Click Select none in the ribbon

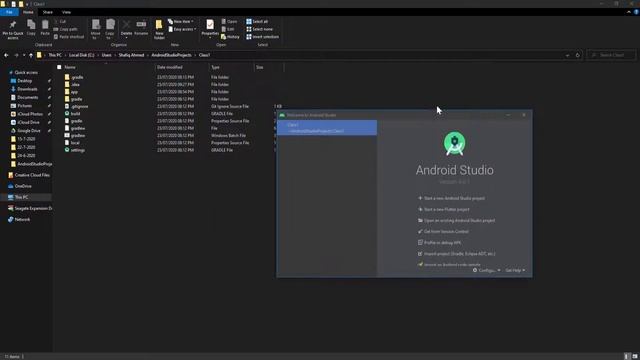pyautogui.click(x=259, y=29)
